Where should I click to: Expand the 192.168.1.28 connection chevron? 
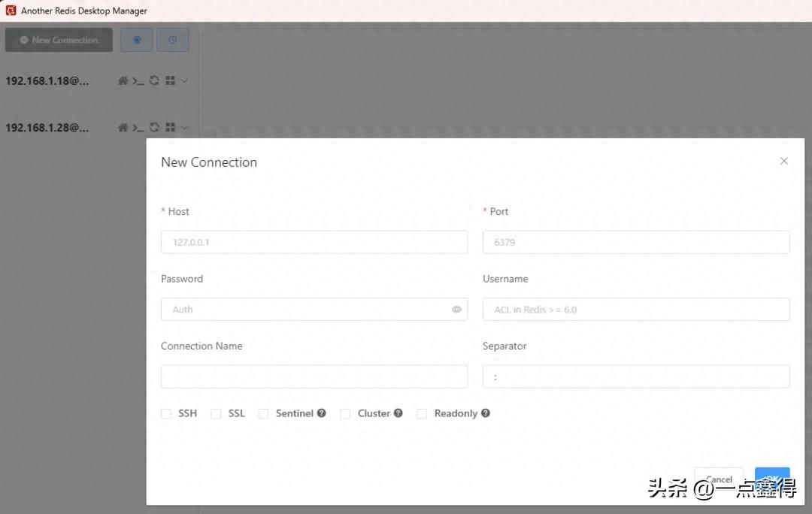pyautogui.click(x=184, y=127)
